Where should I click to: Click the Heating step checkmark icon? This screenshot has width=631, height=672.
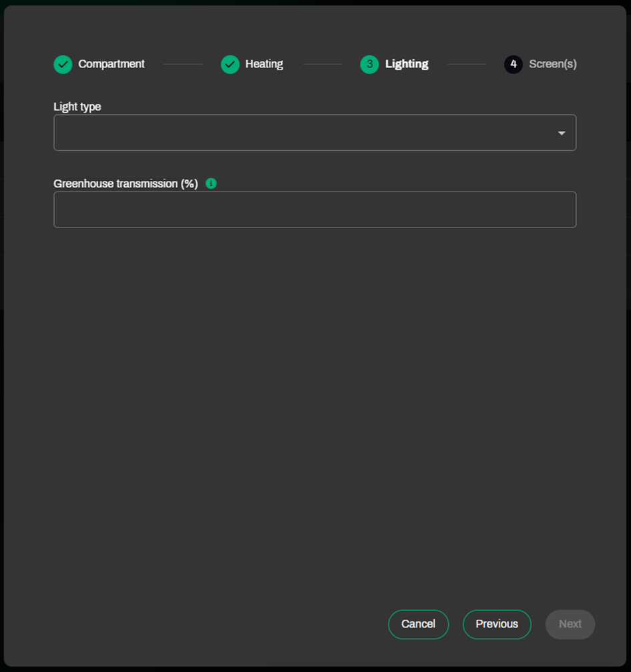pos(230,64)
